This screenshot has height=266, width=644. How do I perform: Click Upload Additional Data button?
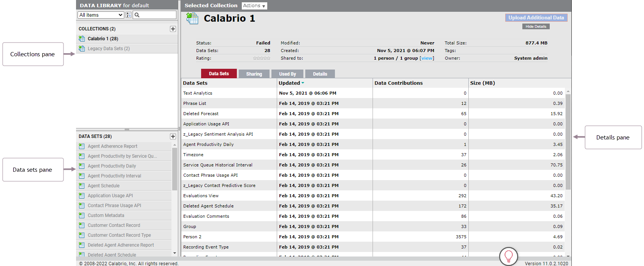[x=536, y=18]
